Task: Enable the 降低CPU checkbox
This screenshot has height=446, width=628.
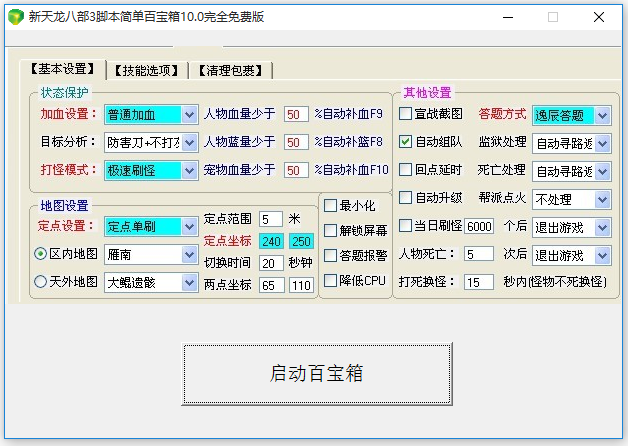Action: pyautogui.click(x=330, y=280)
